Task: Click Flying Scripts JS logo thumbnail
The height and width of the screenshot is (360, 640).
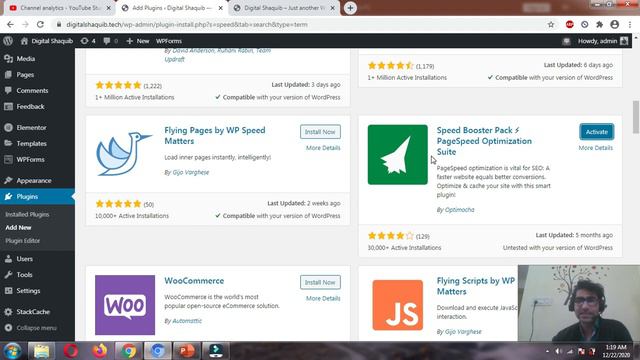Action: coord(398,305)
